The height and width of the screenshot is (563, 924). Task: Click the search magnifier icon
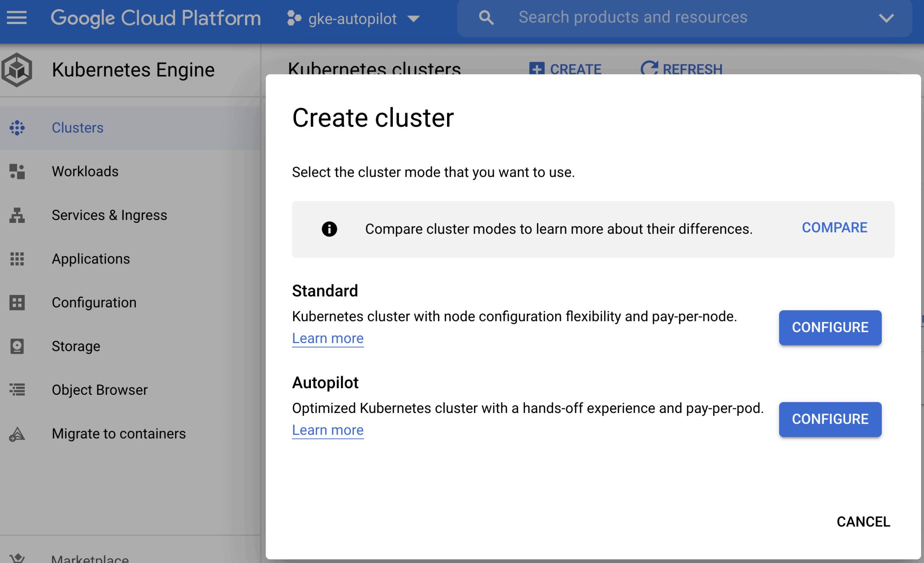tap(486, 18)
